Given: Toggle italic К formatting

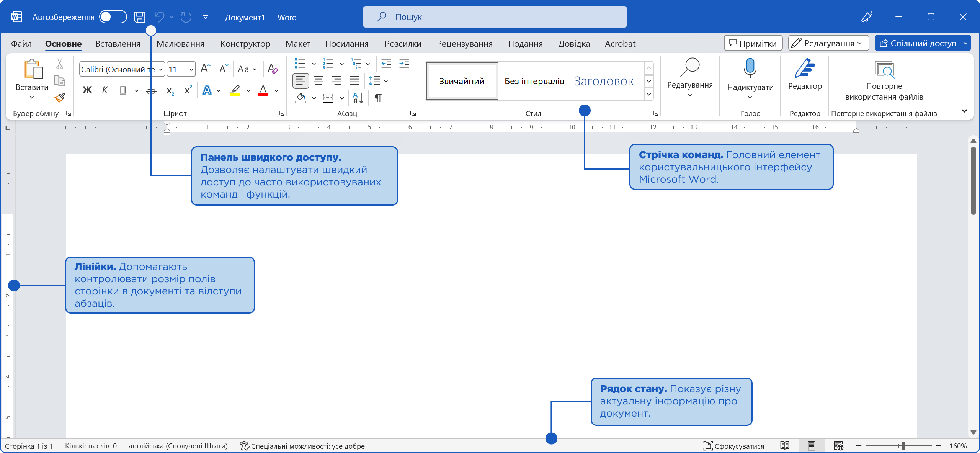Looking at the screenshot, I should (105, 90).
